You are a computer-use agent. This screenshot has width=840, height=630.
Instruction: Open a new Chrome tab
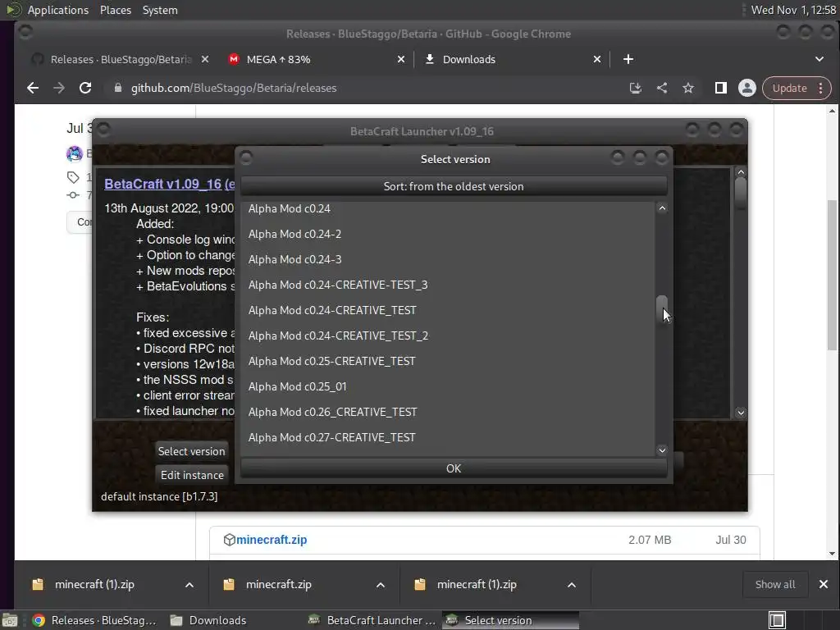(628, 59)
